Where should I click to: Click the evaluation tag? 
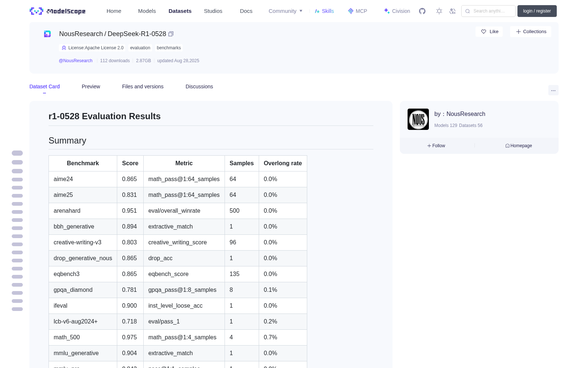tap(140, 48)
